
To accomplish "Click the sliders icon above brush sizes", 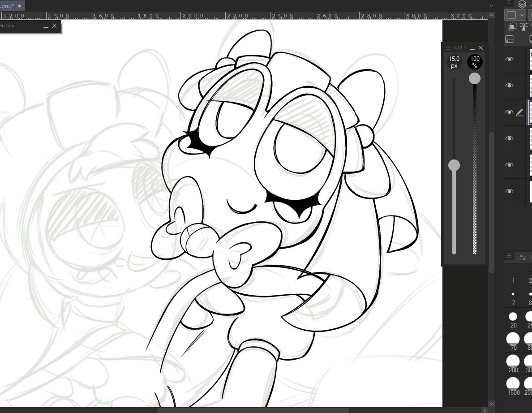I will pyautogui.click(x=522, y=257).
